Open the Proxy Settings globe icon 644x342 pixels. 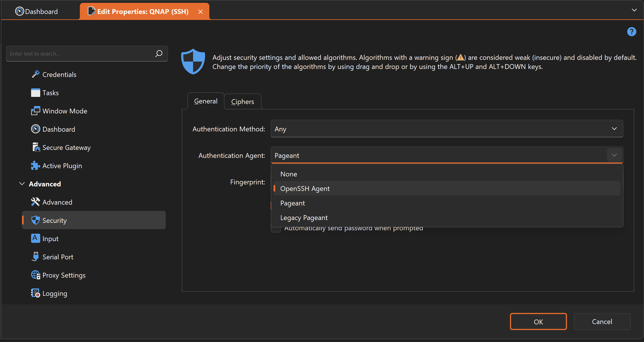coord(35,275)
